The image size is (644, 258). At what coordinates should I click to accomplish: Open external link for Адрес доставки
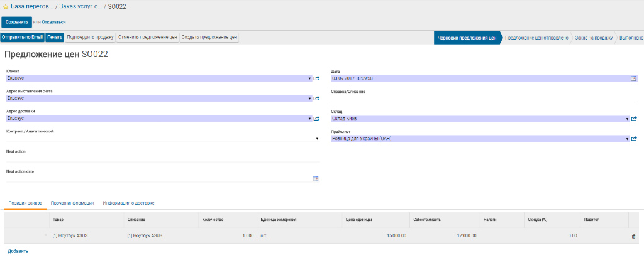(316, 119)
